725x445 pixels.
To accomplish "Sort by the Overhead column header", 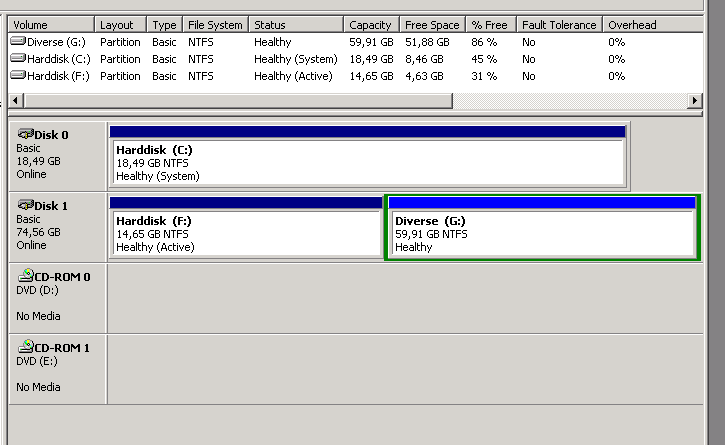I will pyautogui.click(x=653, y=25).
